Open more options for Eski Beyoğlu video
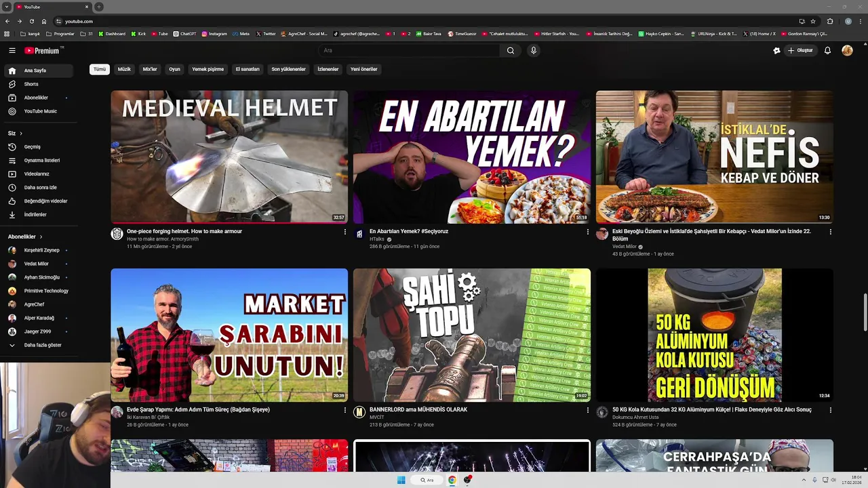Viewport: 868px width, 488px height. coord(830,232)
